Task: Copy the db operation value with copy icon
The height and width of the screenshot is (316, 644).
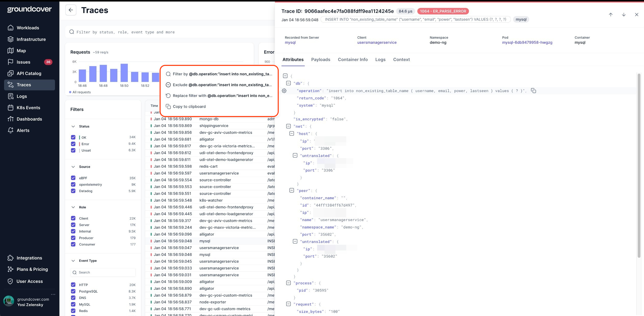Action: 534,91
